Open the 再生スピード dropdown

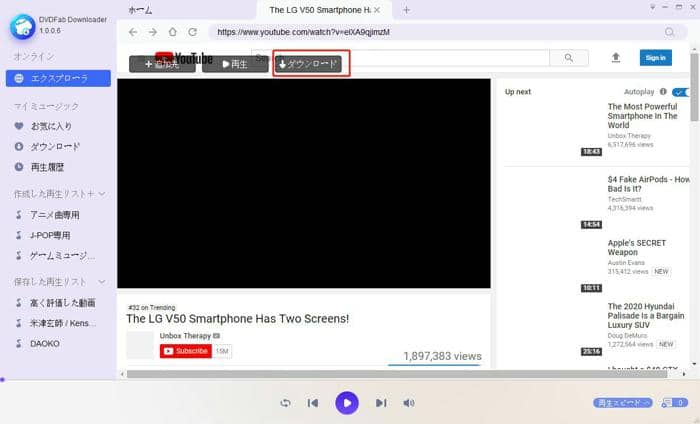click(622, 403)
